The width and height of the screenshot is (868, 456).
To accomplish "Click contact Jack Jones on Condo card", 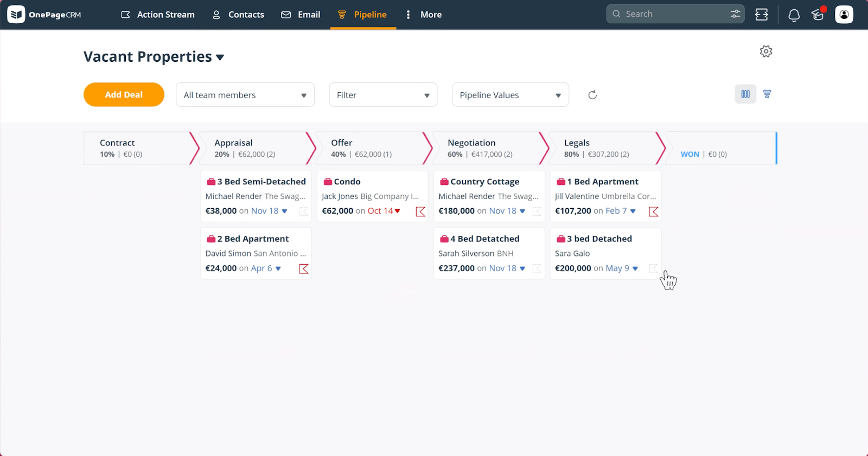I will (340, 196).
